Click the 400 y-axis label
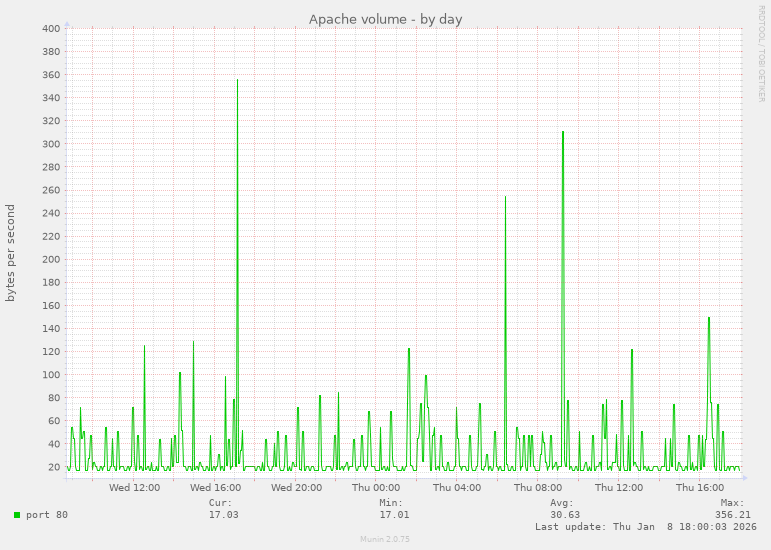This screenshot has width=771, height=550. point(51,29)
